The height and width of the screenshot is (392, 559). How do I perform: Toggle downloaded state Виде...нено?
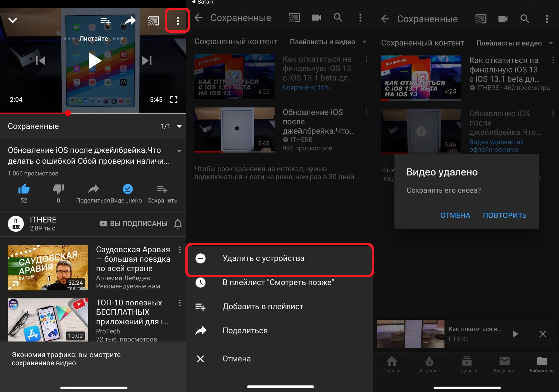click(x=127, y=193)
